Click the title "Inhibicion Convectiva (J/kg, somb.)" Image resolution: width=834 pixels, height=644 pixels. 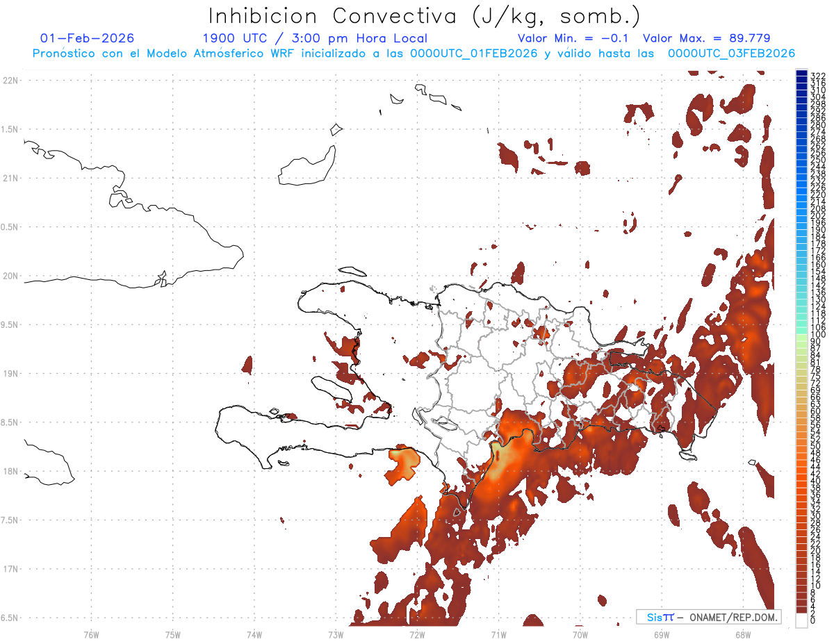click(424, 16)
